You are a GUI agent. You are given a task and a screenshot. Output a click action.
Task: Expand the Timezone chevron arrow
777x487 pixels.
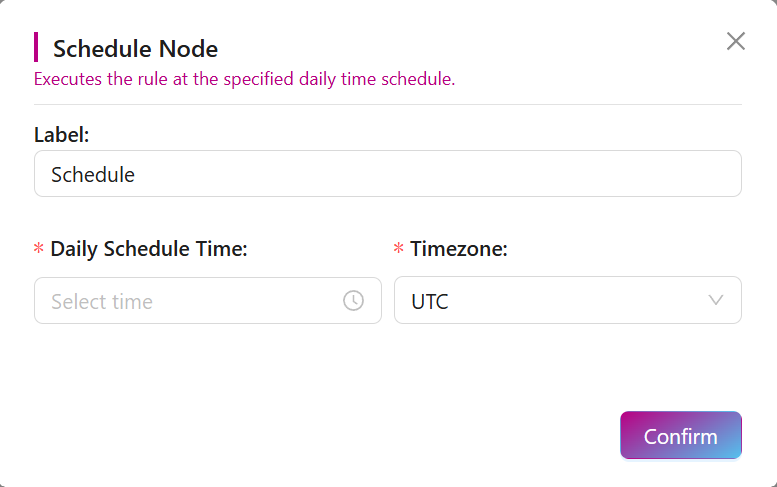pos(716,300)
